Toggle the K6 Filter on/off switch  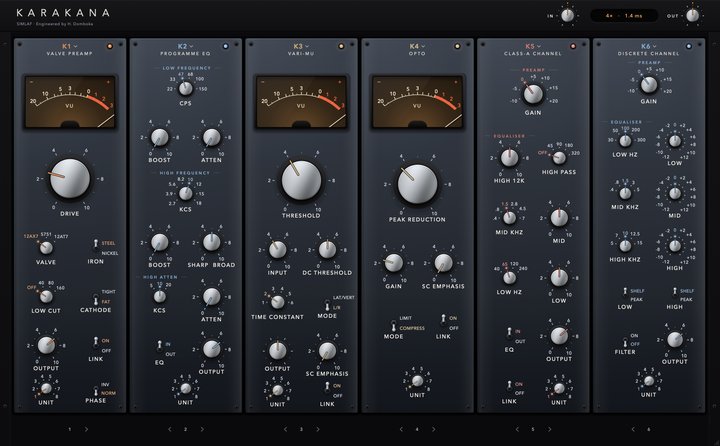[625, 341]
